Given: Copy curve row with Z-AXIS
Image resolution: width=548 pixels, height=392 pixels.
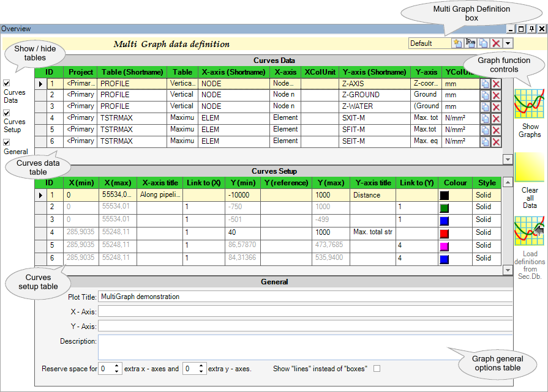Looking at the screenshot, I should tap(485, 84).
